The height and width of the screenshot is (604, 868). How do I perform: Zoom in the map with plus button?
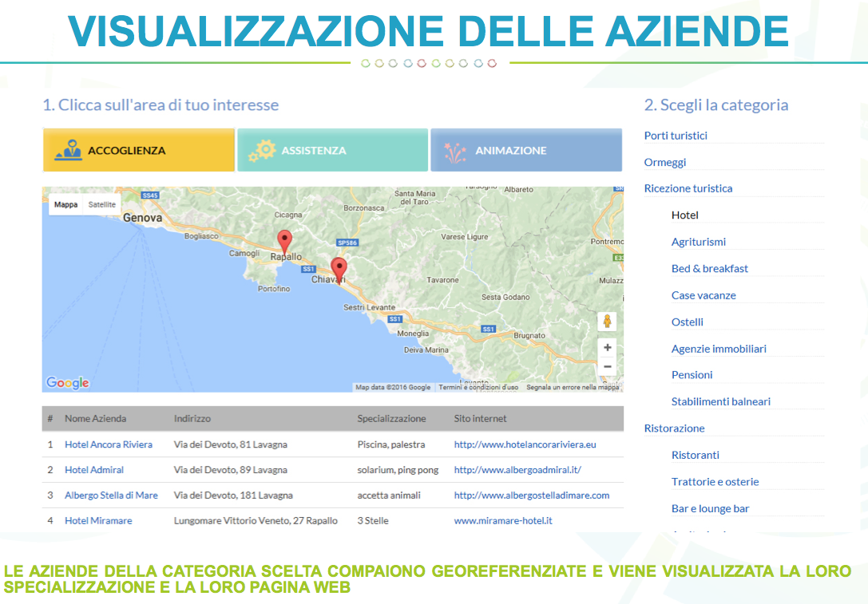(607, 347)
